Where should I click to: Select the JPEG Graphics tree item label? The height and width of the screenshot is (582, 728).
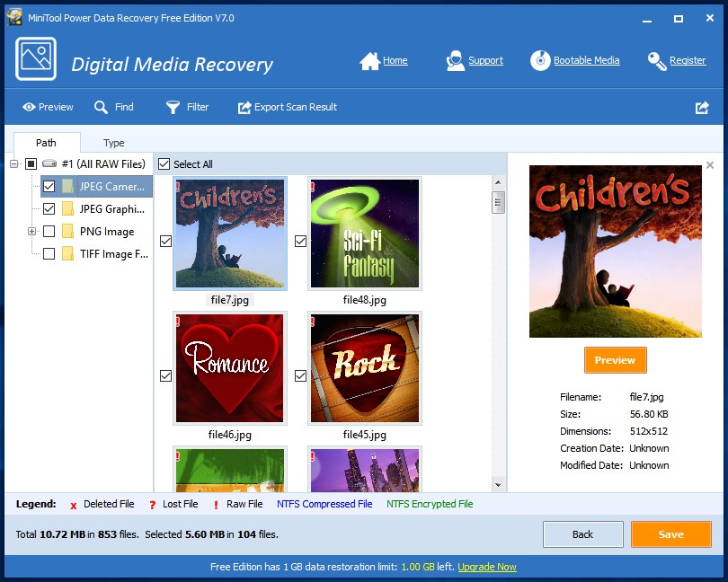[x=111, y=209]
